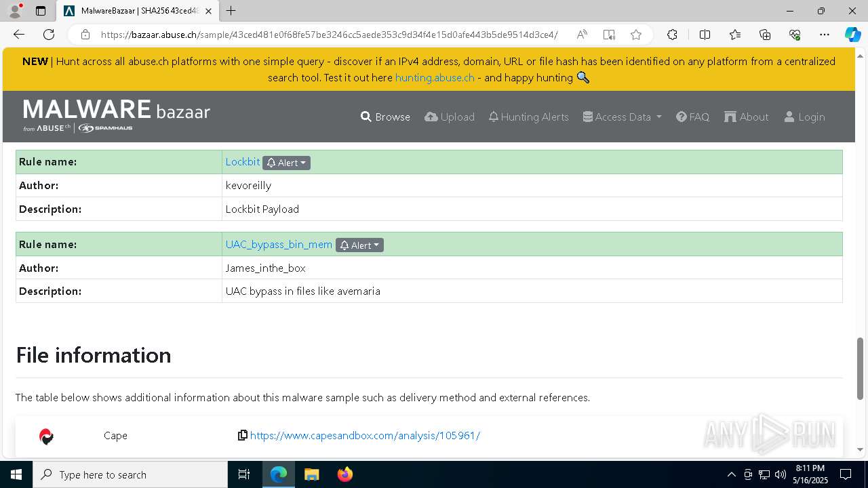Expand the Alert dropdown for UAC_bypass_bin_mem
The height and width of the screenshot is (488, 868).
pyautogui.click(x=359, y=245)
